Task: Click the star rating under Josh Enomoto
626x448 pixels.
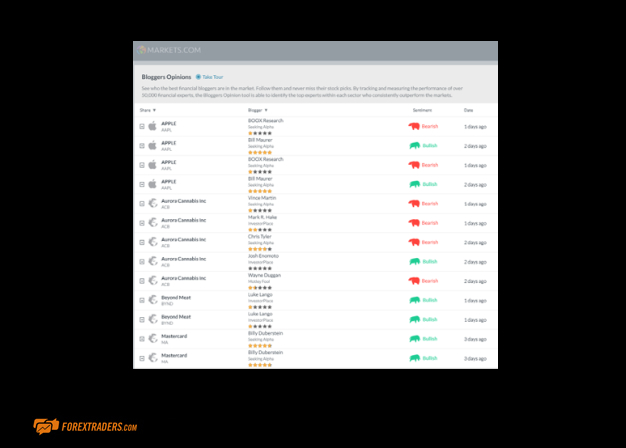Action: (x=260, y=268)
